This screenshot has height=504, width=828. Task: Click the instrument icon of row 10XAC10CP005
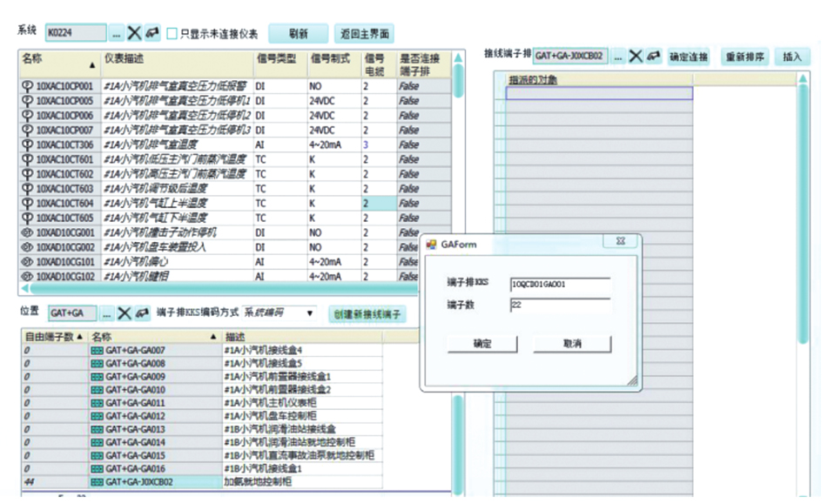(x=27, y=101)
